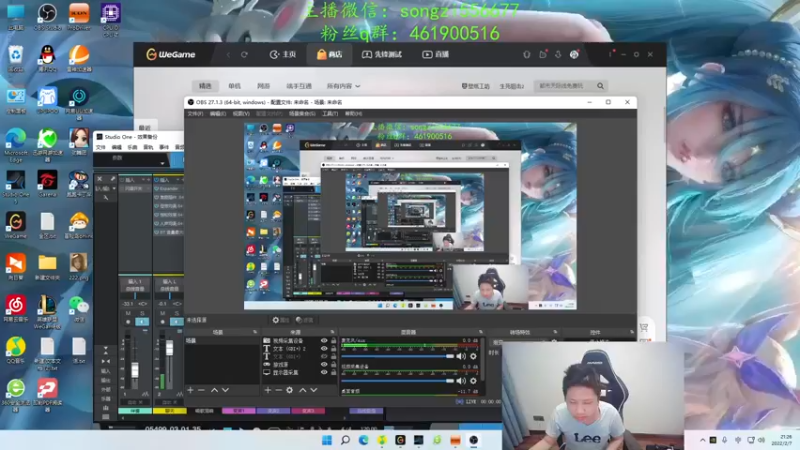Open second mixer channel settings gear
The height and width of the screenshot is (450, 800).
[473, 381]
